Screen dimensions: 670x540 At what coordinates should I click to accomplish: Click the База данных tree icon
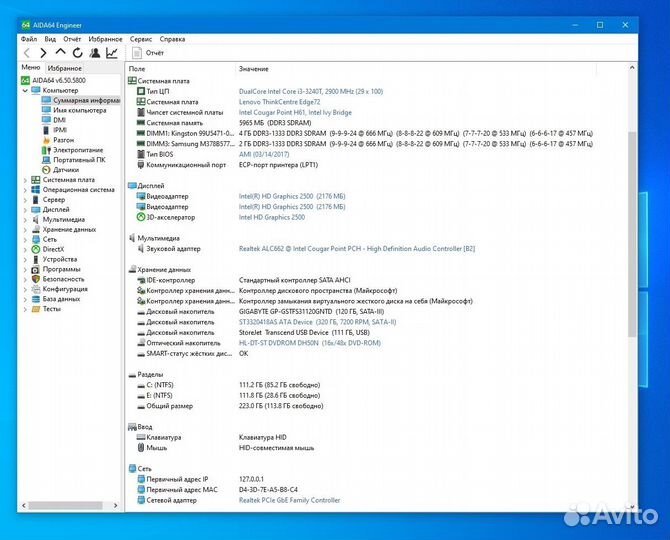pyautogui.click(x=36, y=299)
